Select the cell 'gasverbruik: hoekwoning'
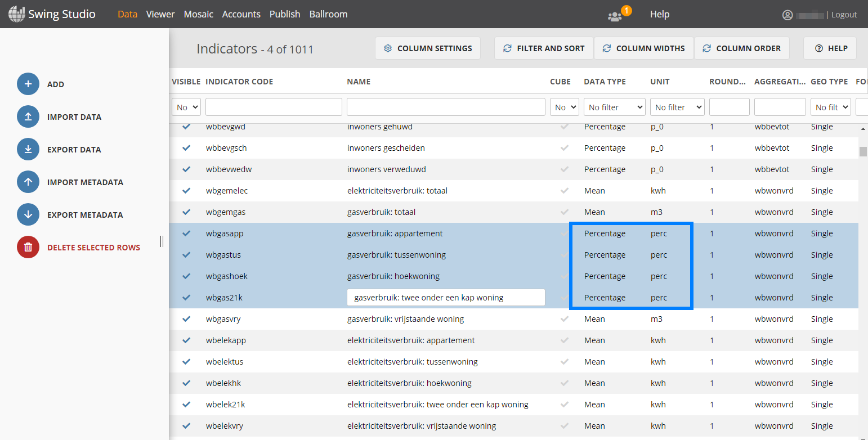This screenshot has width=868, height=440. tap(393, 276)
